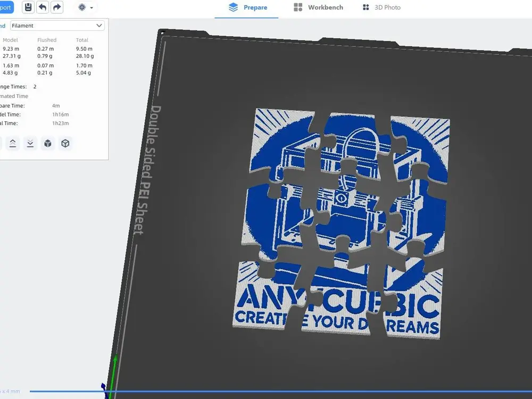
Task: Open the Filament dropdown
Action: pyautogui.click(x=57, y=26)
